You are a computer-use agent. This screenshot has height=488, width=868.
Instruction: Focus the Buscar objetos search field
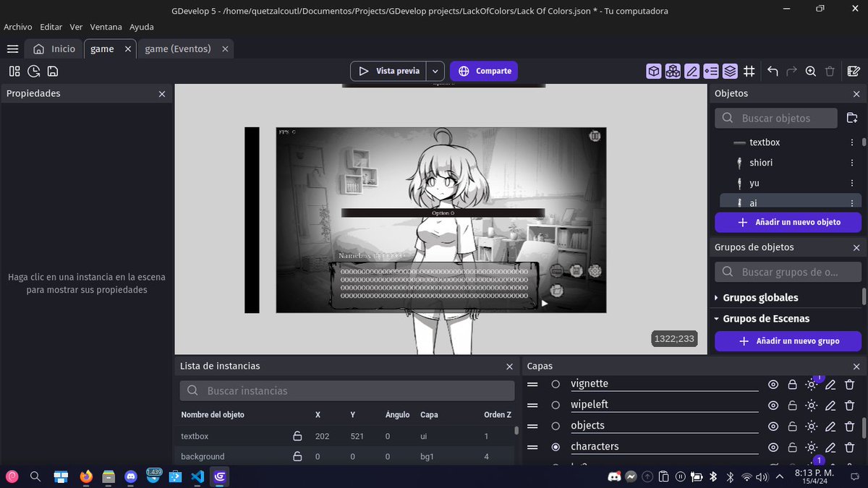coord(776,118)
